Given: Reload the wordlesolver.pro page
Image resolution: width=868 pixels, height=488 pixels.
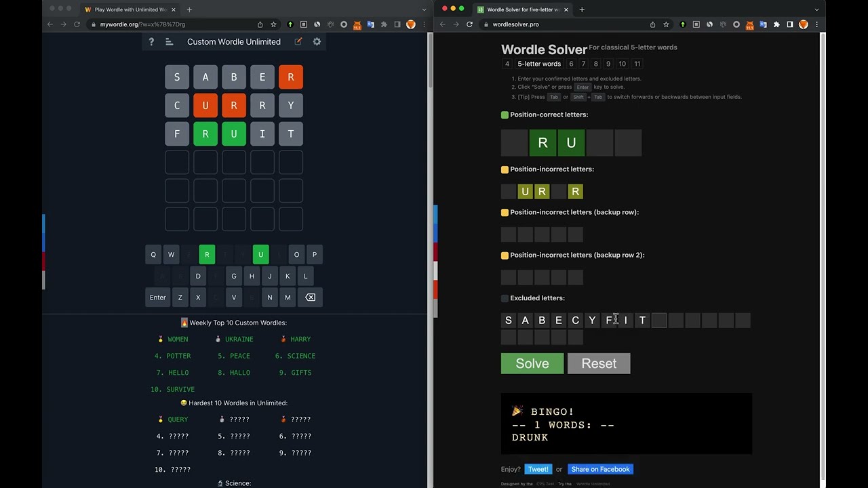Looking at the screenshot, I should point(469,24).
